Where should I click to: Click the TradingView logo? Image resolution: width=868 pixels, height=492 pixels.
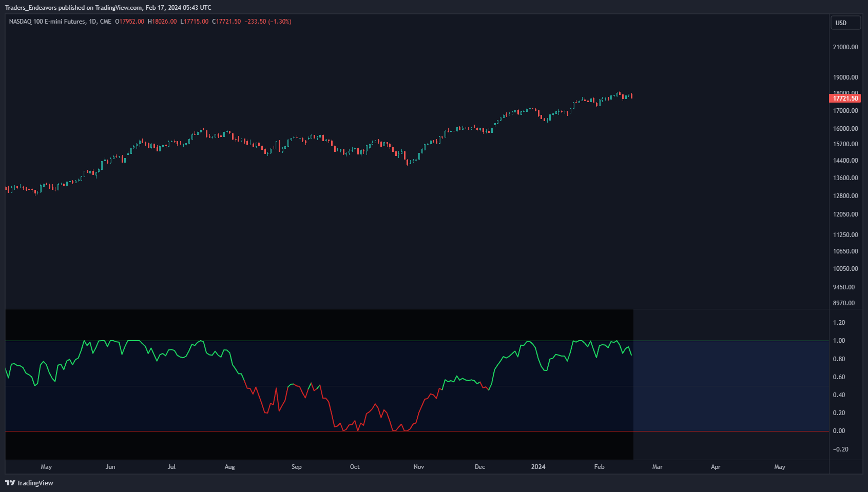29,483
